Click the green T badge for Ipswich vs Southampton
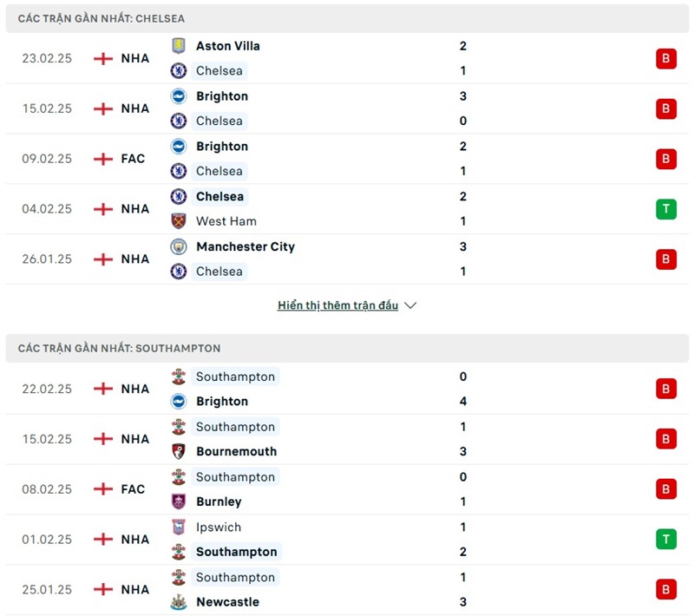The height and width of the screenshot is (616, 694). pyautogui.click(x=665, y=539)
